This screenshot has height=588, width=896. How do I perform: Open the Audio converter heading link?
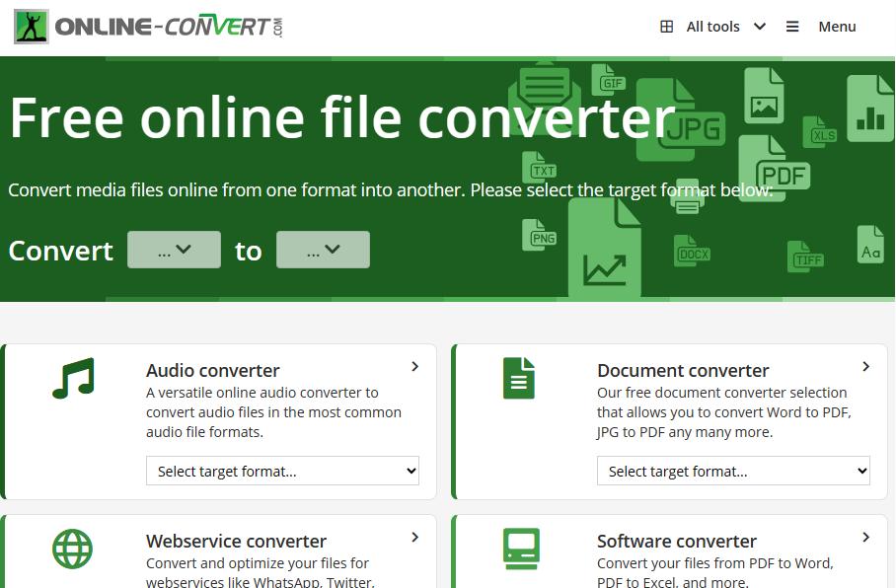(x=212, y=370)
